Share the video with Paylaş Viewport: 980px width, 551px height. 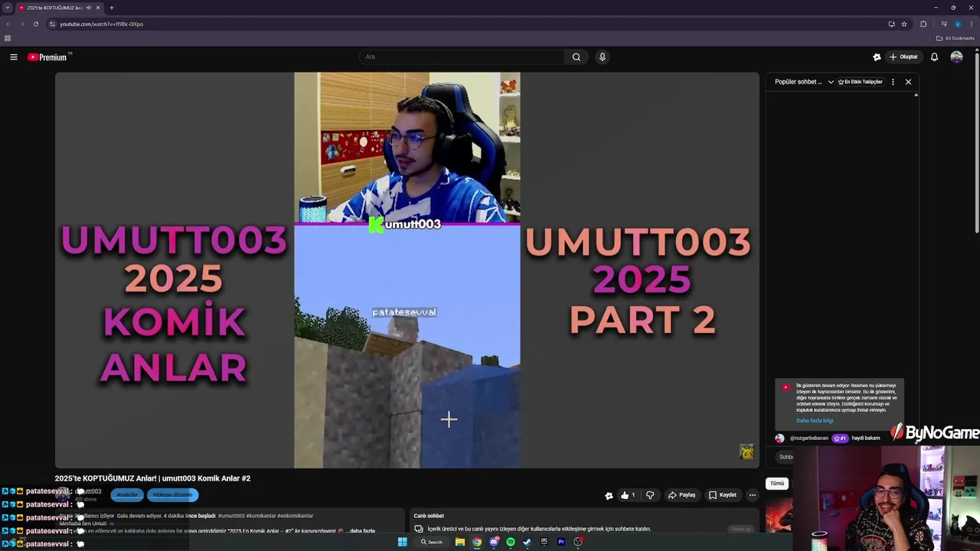click(x=681, y=495)
